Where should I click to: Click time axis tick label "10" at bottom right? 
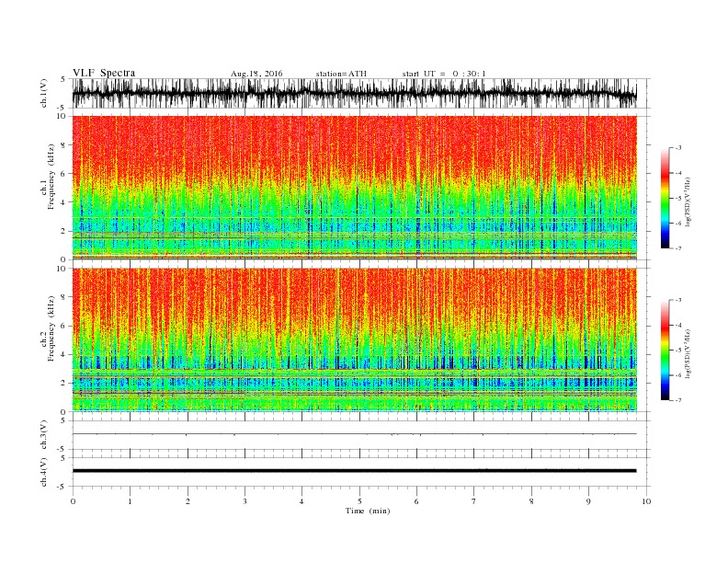pyautogui.click(x=646, y=501)
